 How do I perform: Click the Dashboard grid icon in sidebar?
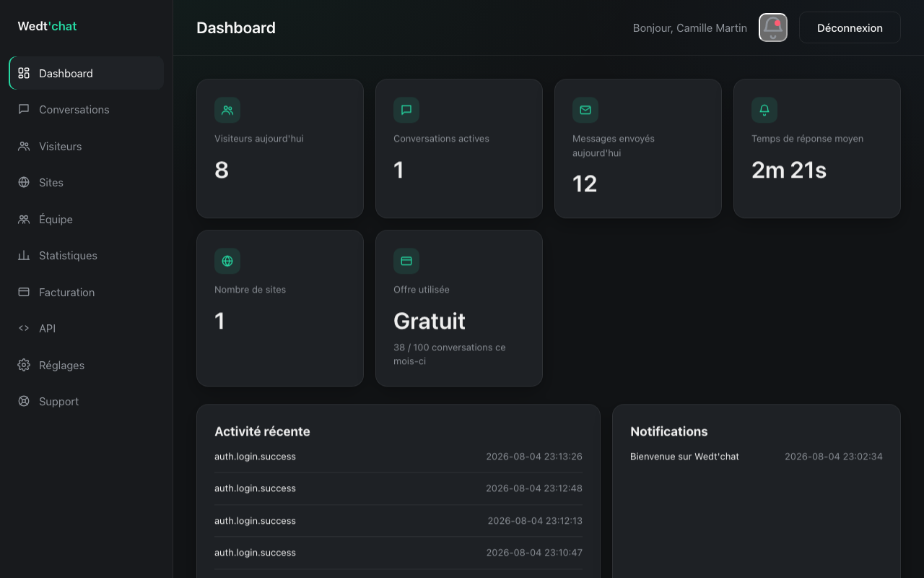24,73
